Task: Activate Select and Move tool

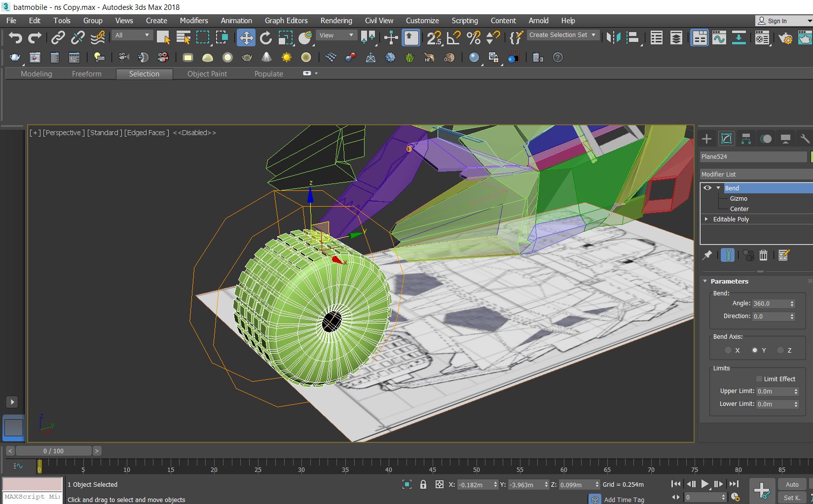Action: (x=246, y=37)
